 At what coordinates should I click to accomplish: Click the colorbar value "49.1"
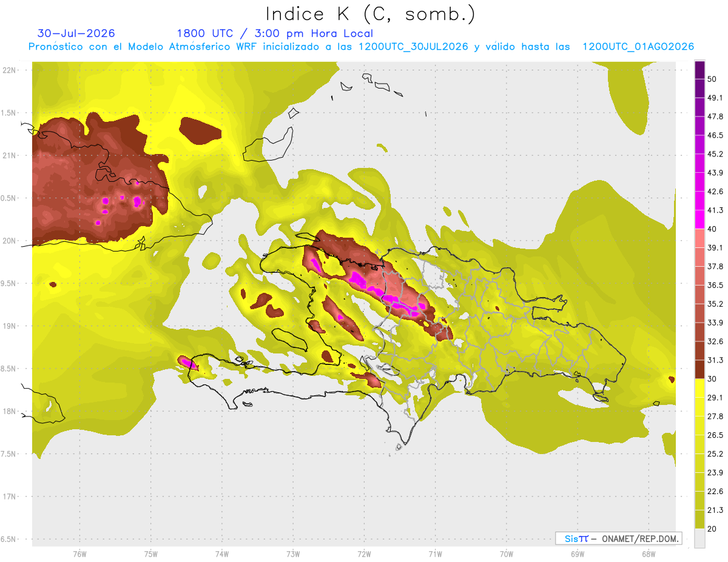[x=715, y=98]
